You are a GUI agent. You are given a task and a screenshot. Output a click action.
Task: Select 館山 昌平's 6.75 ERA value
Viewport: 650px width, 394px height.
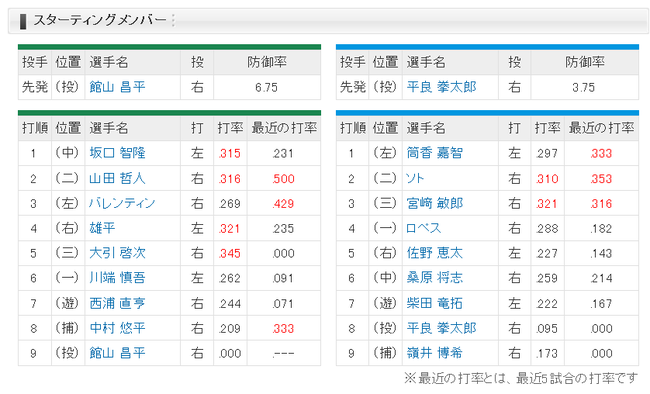tap(266, 88)
